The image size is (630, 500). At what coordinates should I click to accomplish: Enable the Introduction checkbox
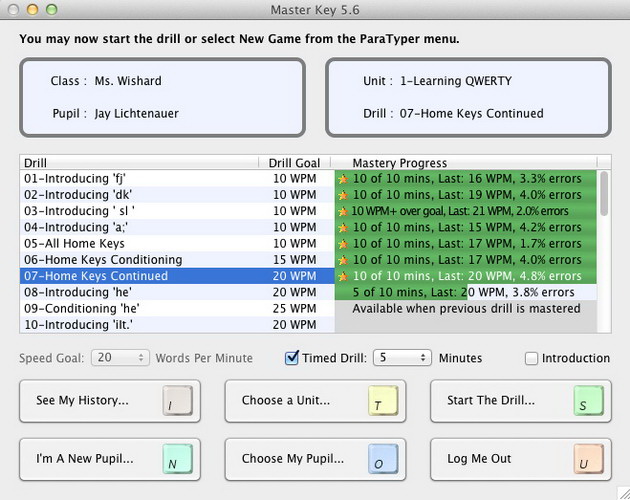tap(531, 358)
